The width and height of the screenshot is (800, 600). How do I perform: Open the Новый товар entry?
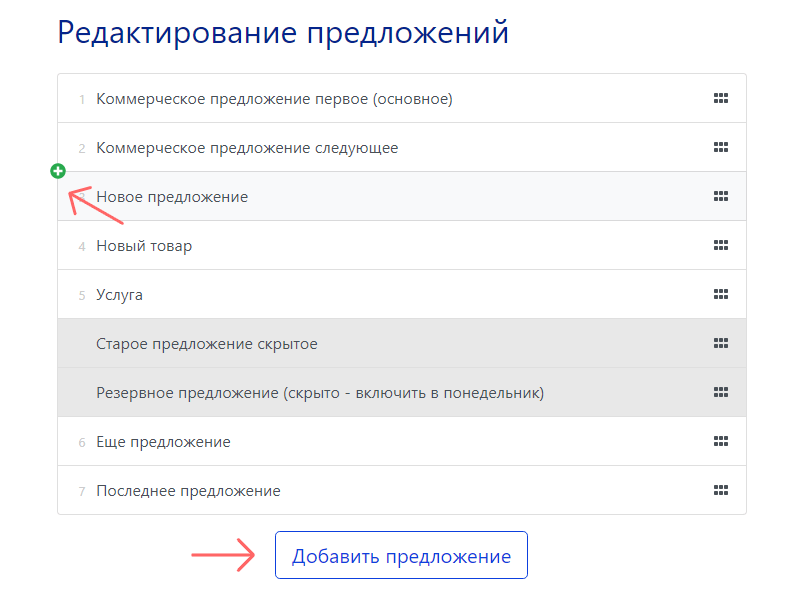click(x=144, y=246)
